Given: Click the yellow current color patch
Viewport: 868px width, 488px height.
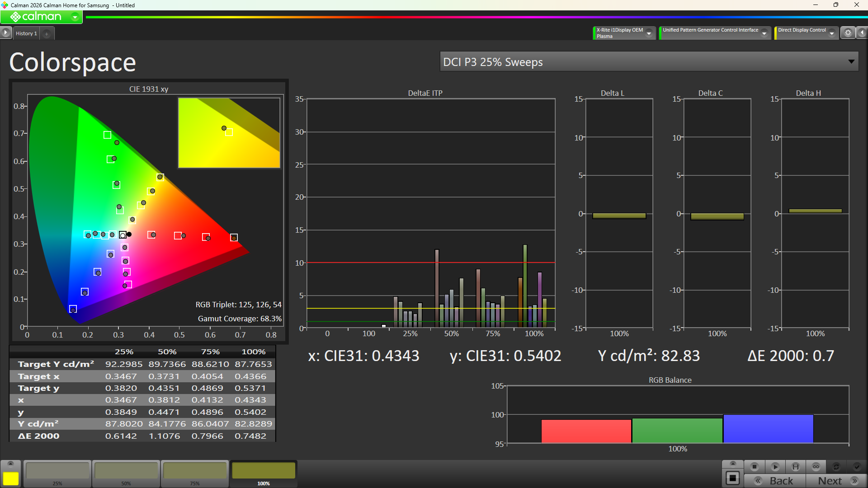Looking at the screenshot, I should (x=11, y=479).
